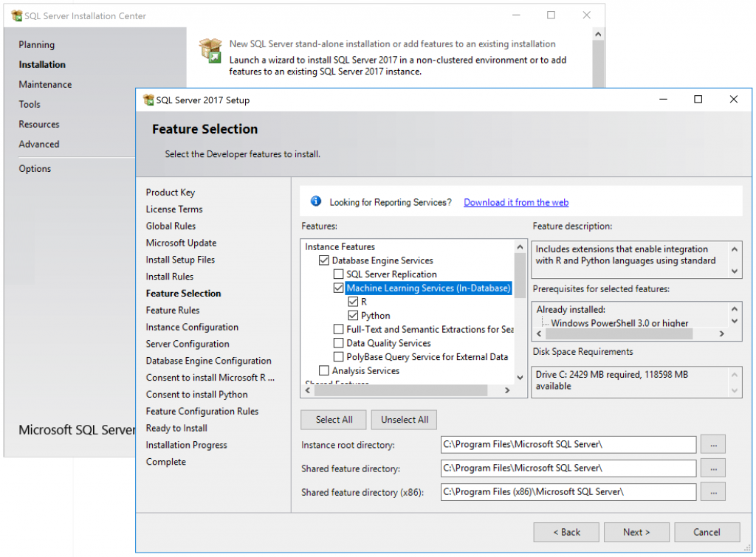756x557 pixels.
Task: Click Consent to install Python step
Action: click(196, 395)
